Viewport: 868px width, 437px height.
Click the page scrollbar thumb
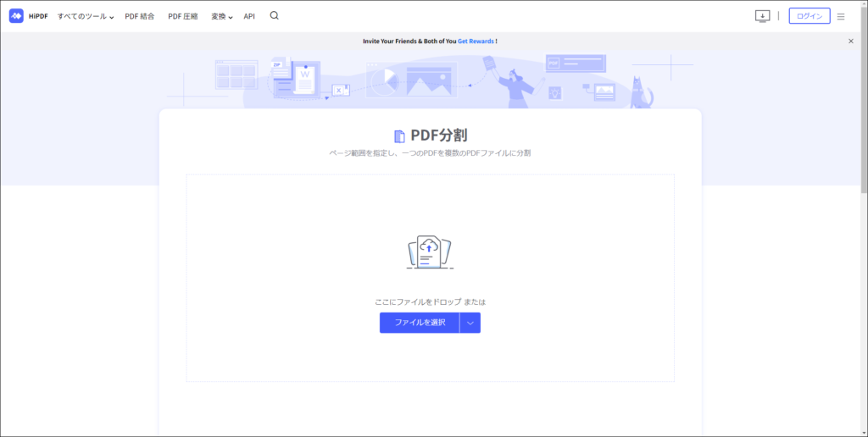[x=864, y=100]
